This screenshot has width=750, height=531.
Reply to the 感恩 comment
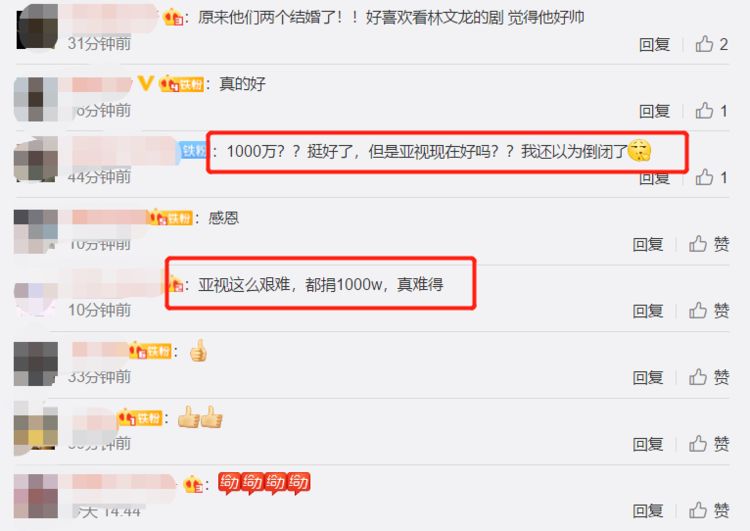648,244
